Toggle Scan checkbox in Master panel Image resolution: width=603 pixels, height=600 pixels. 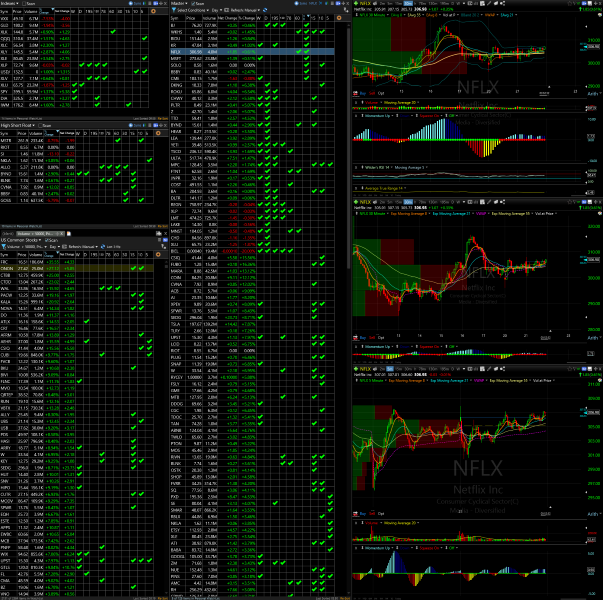click(x=193, y=3)
